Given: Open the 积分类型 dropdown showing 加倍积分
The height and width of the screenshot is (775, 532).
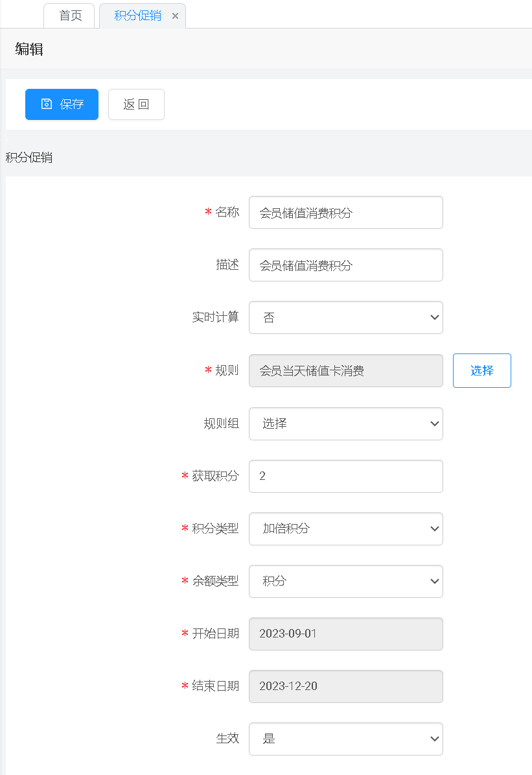Looking at the screenshot, I should [x=346, y=529].
